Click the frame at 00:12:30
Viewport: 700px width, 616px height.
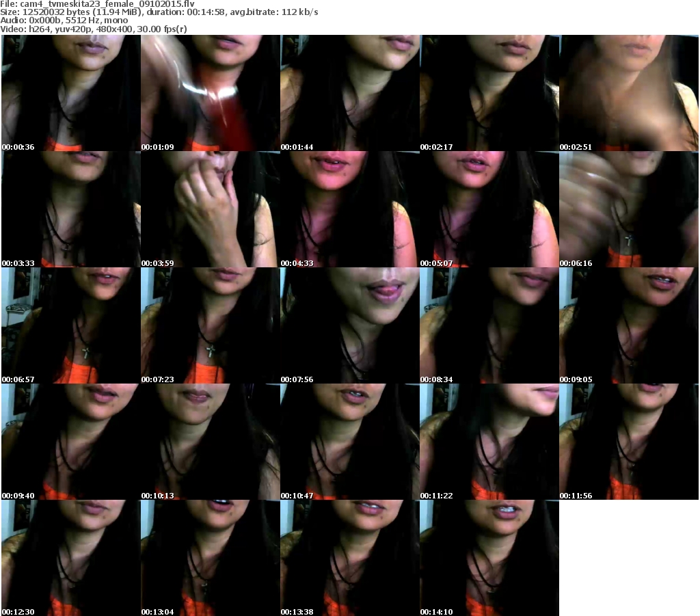71,558
